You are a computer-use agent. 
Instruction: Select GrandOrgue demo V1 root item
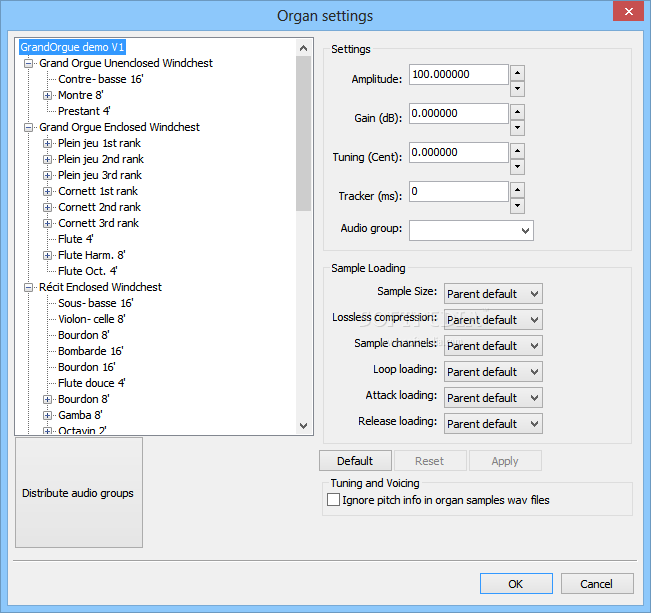click(72, 47)
